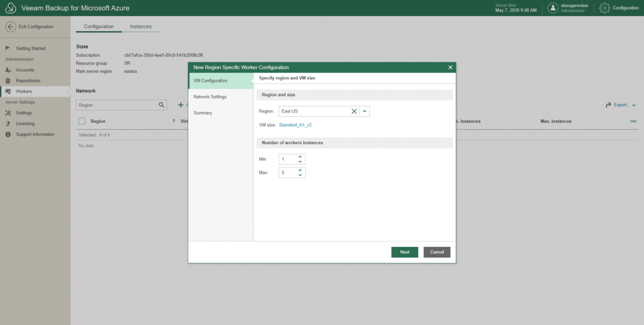This screenshot has height=325, width=644.
Task: Click the sort arrow beside the Region column
Action: pyautogui.click(x=174, y=121)
